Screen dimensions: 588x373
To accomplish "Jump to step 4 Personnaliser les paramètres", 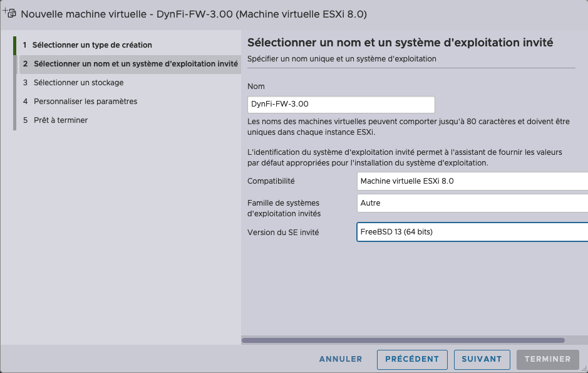I will (80, 102).
